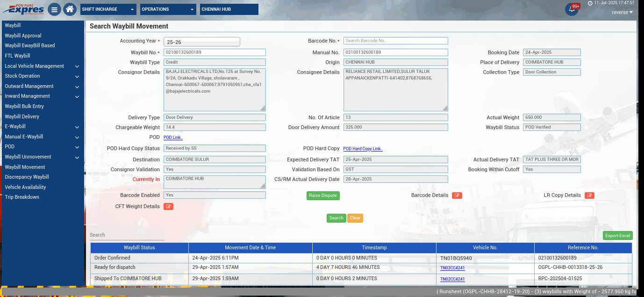Click the hamburger menu icon

(54, 9)
